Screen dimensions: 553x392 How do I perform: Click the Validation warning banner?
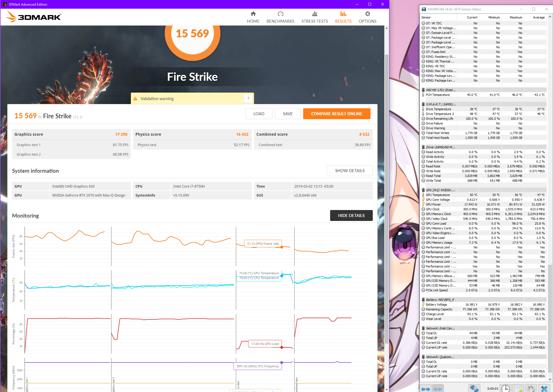click(x=192, y=98)
